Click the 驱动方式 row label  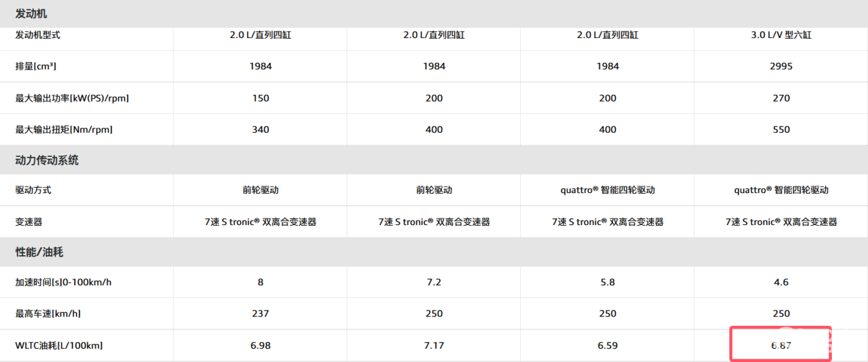click(x=33, y=190)
